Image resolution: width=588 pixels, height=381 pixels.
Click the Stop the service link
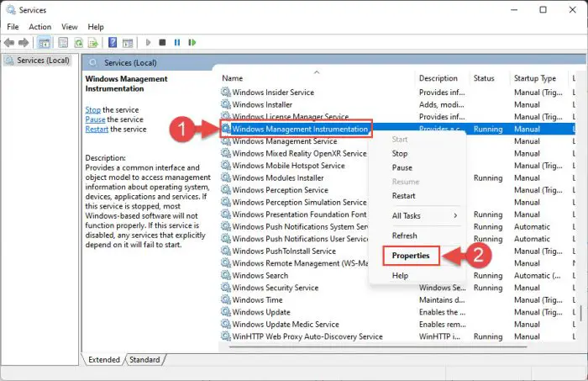93,110
